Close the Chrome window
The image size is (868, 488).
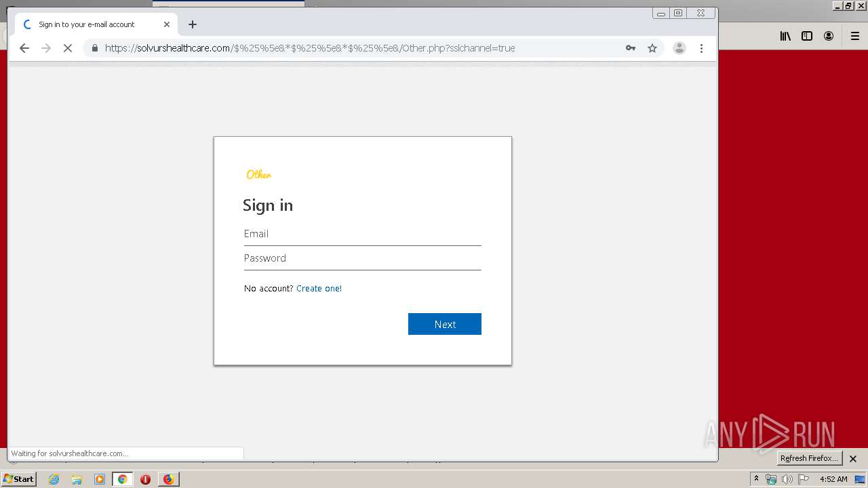[x=701, y=13]
